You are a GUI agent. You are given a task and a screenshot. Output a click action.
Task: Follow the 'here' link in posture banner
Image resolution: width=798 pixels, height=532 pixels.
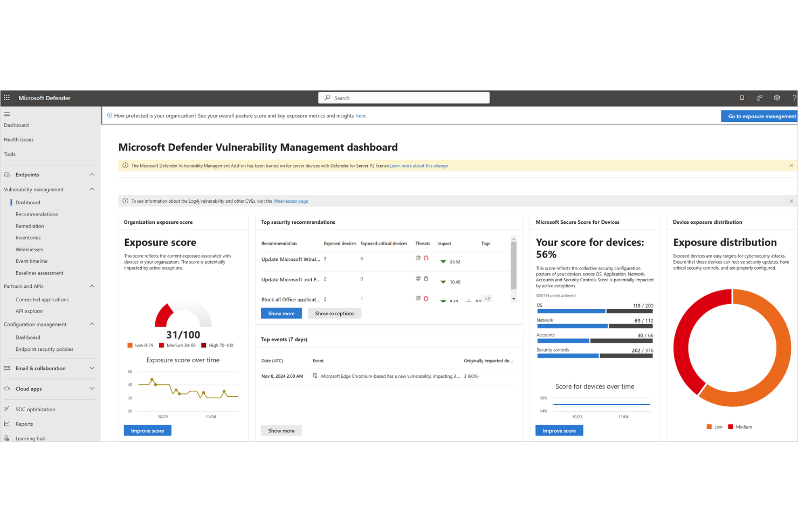point(361,116)
